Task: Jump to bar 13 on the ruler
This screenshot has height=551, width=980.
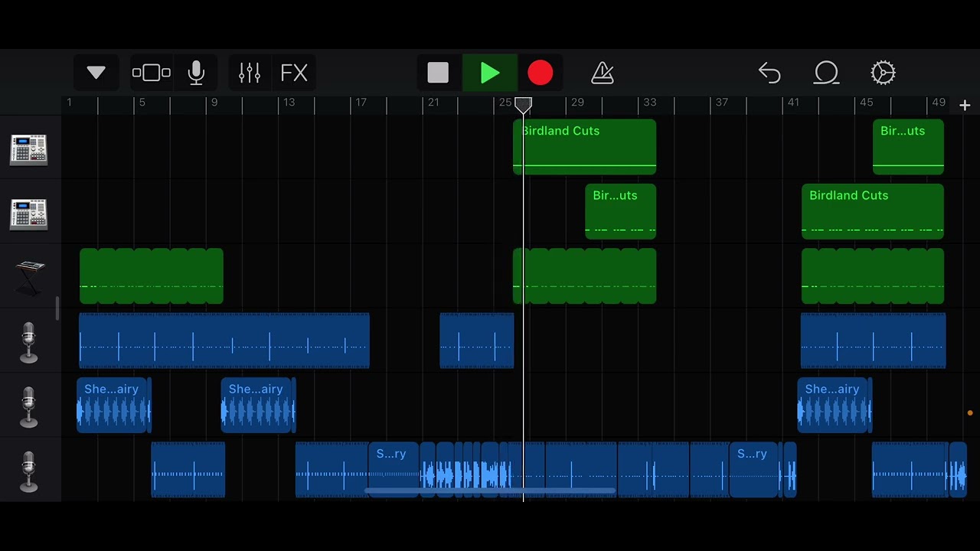Action: (289, 103)
